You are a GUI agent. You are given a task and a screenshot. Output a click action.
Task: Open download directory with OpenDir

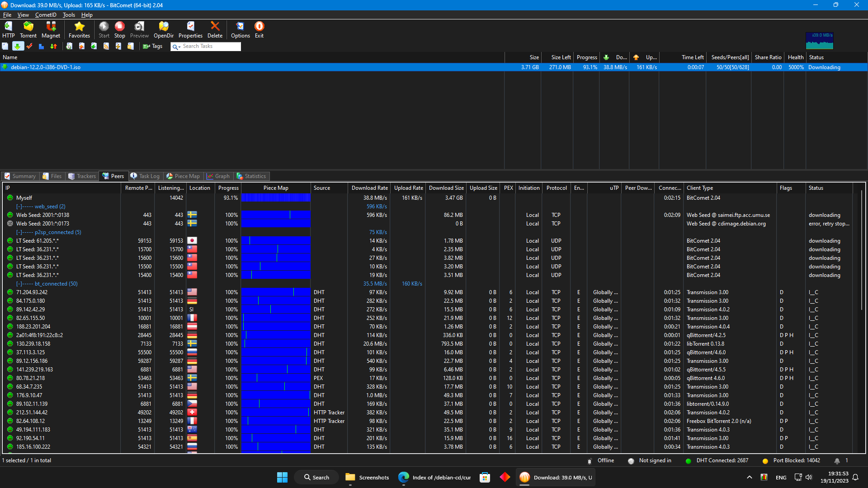coord(164,30)
